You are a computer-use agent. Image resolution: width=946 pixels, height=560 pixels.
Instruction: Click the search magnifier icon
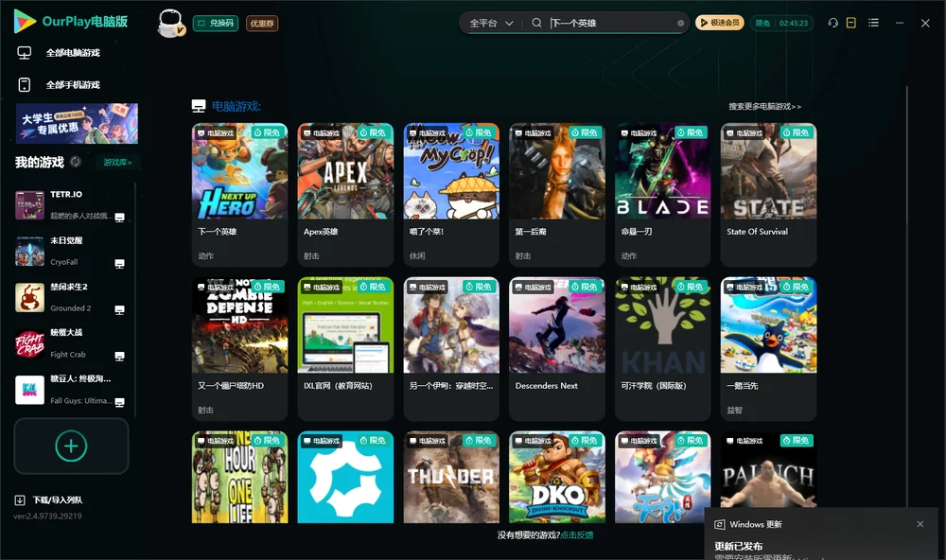coord(536,23)
